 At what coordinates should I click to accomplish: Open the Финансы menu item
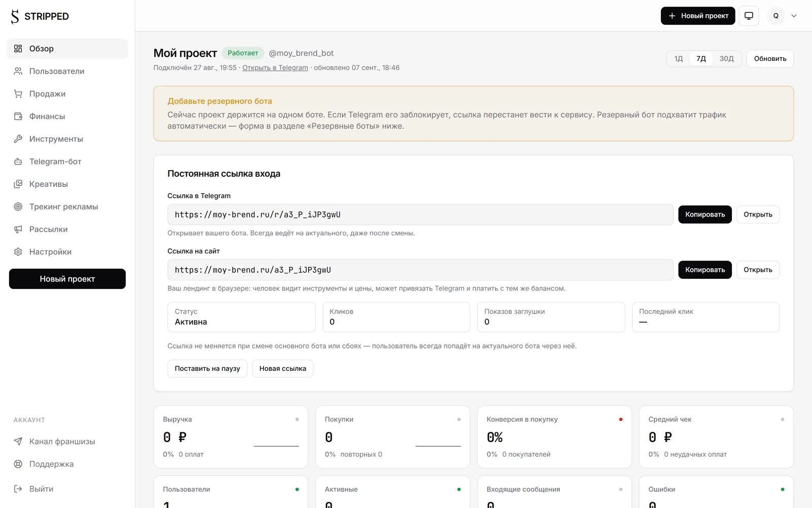point(67,116)
